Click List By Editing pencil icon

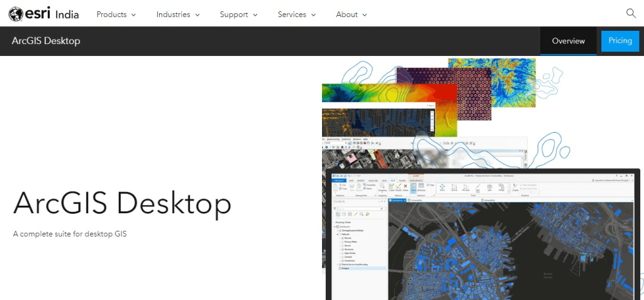click(x=356, y=214)
